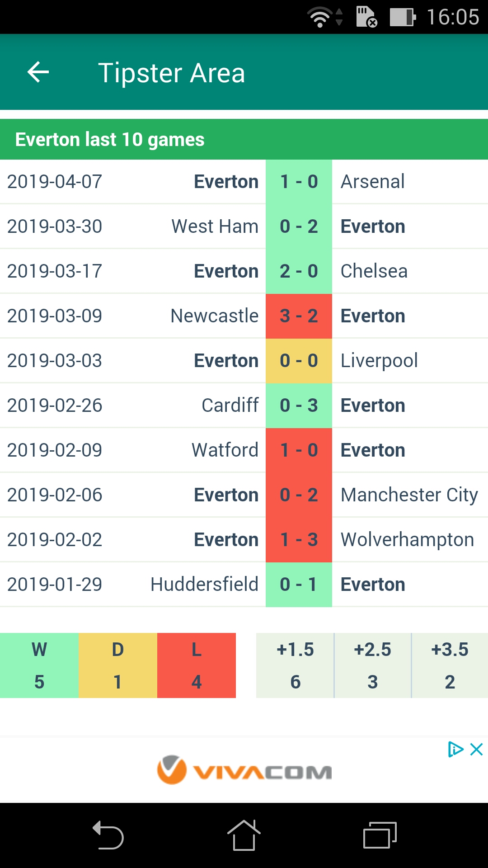
Task: Tap the Manchester City team name
Action: tap(409, 495)
